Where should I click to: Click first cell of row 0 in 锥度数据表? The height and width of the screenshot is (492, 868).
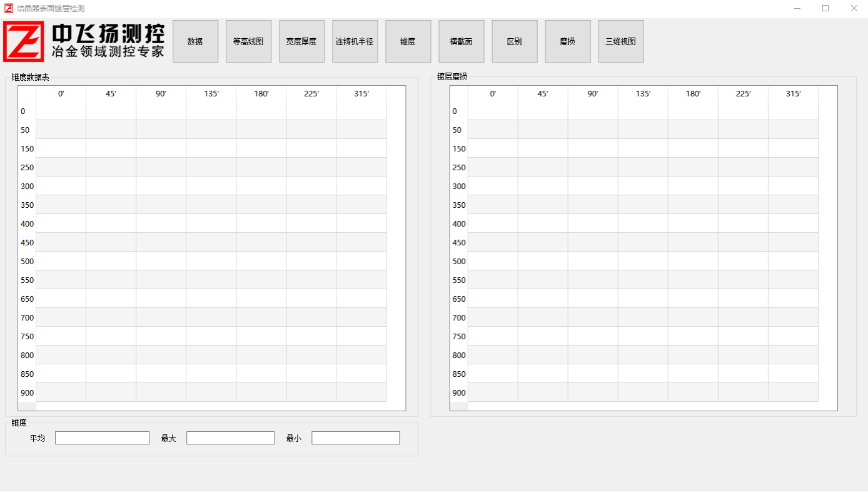61,111
